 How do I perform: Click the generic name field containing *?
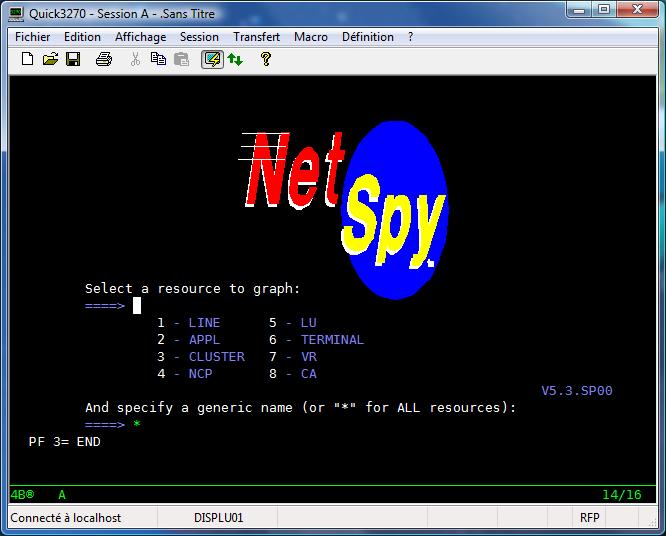tap(137, 424)
